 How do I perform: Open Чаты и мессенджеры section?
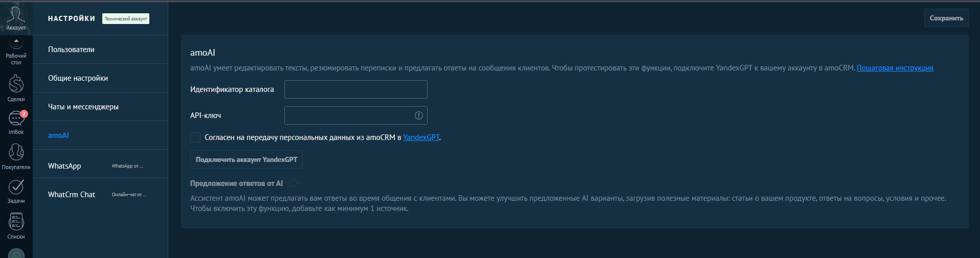(x=100, y=107)
